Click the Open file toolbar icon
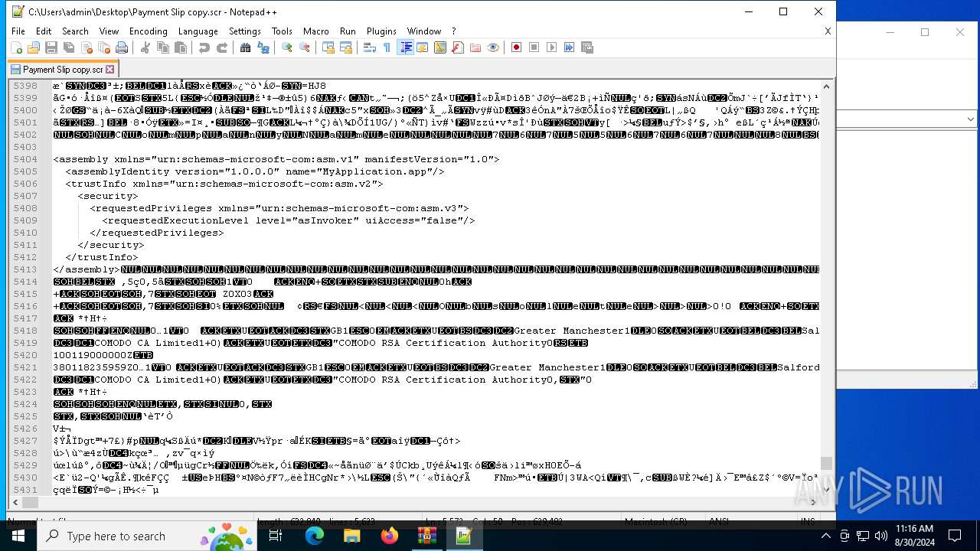The width and height of the screenshot is (980, 551). 34,47
